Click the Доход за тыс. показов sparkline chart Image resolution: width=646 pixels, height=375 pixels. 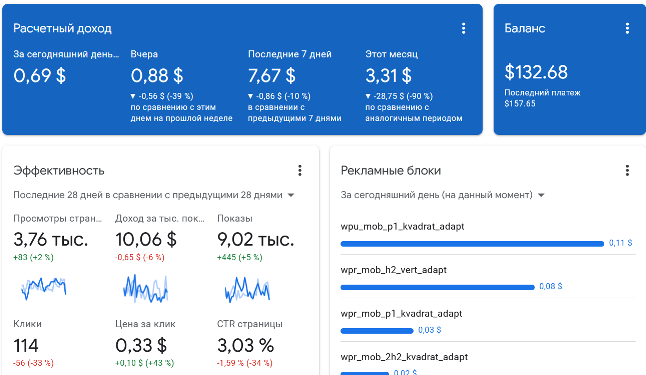pyautogui.click(x=145, y=288)
